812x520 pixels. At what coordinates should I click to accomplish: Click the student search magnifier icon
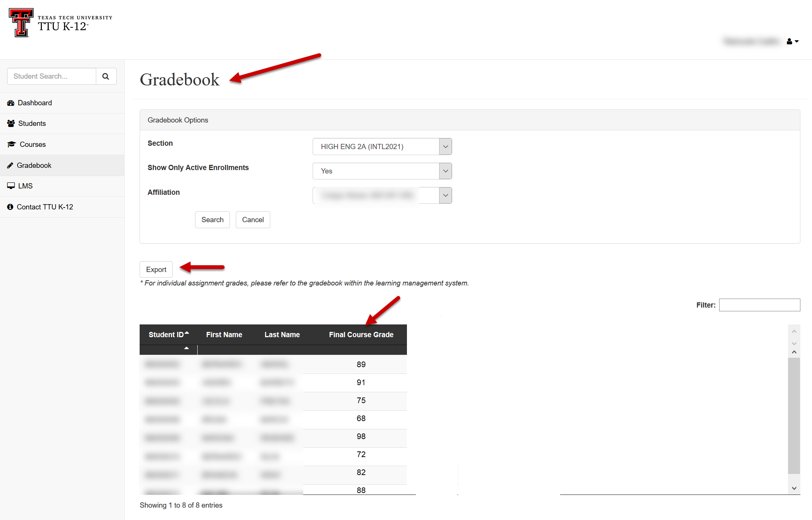tap(106, 76)
